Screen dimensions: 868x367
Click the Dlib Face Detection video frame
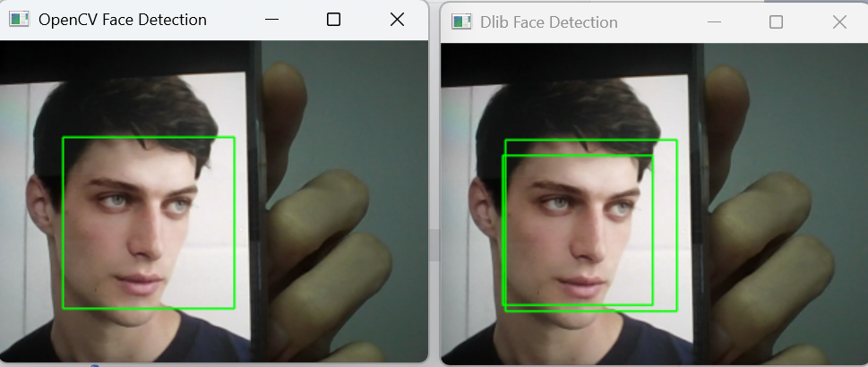(x=654, y=204)
